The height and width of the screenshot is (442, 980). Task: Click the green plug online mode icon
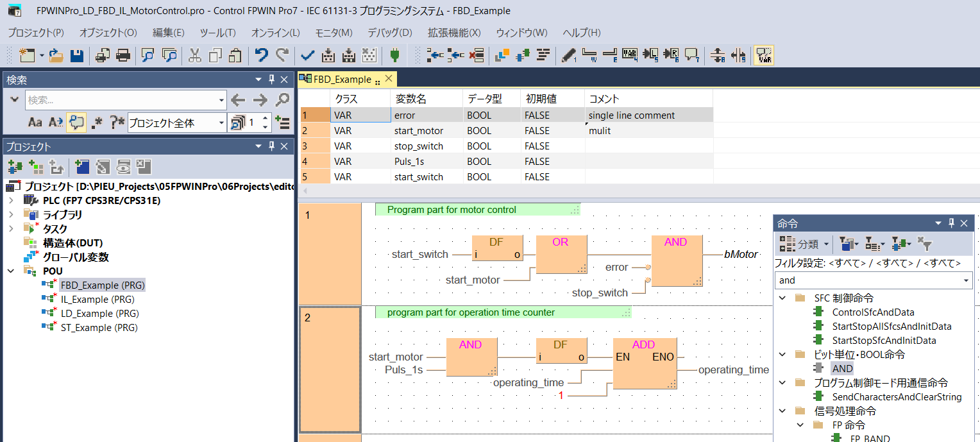point(394,56)
